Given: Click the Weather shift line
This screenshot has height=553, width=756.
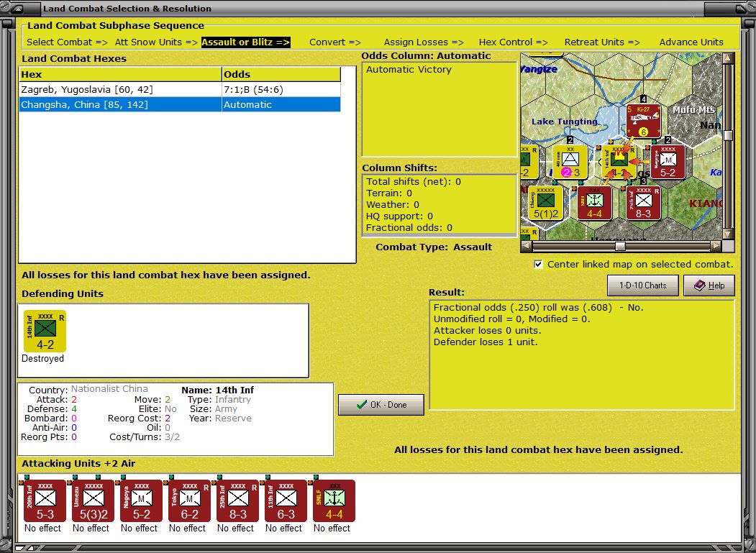Looking at the screenshot, I should pos(393,205).
